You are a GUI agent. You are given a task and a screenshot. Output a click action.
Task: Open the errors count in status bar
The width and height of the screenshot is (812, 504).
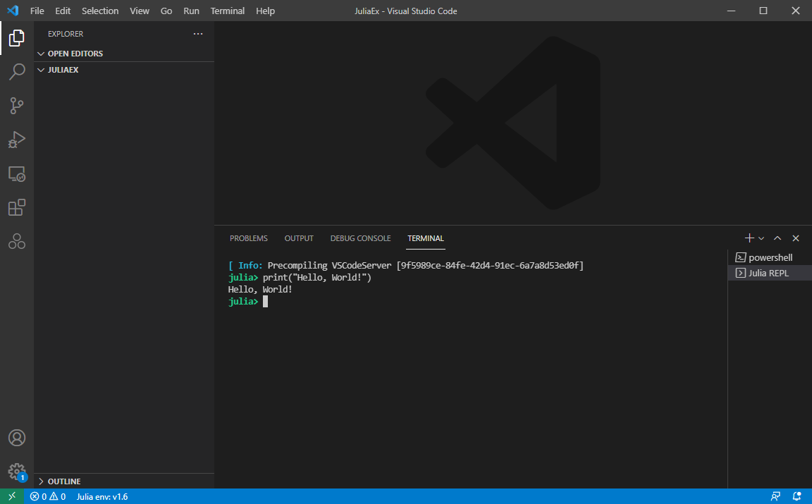click(x=38, y=496)
